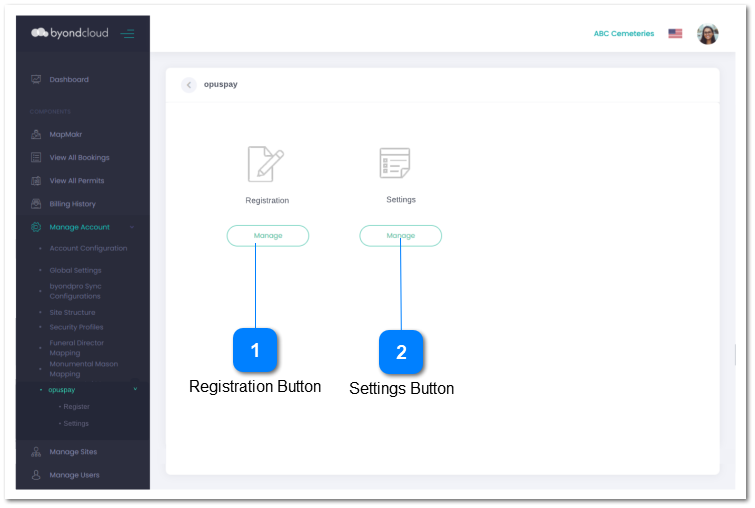The width and height of the screenshot is (755, 508).
Task: Toggle the sidebar collapse menu icon
Action: click(x=128, y=34)
